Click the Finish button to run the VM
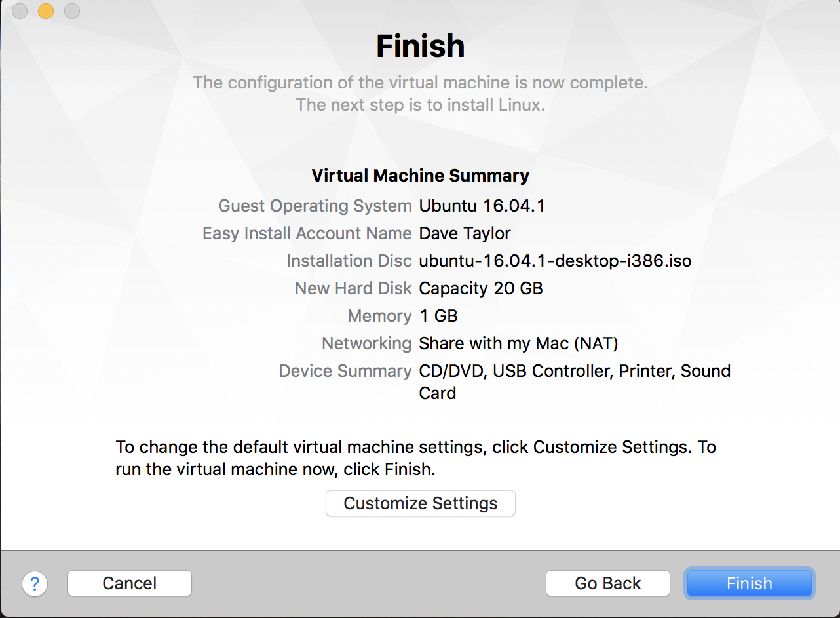 [x=749, y=583]
